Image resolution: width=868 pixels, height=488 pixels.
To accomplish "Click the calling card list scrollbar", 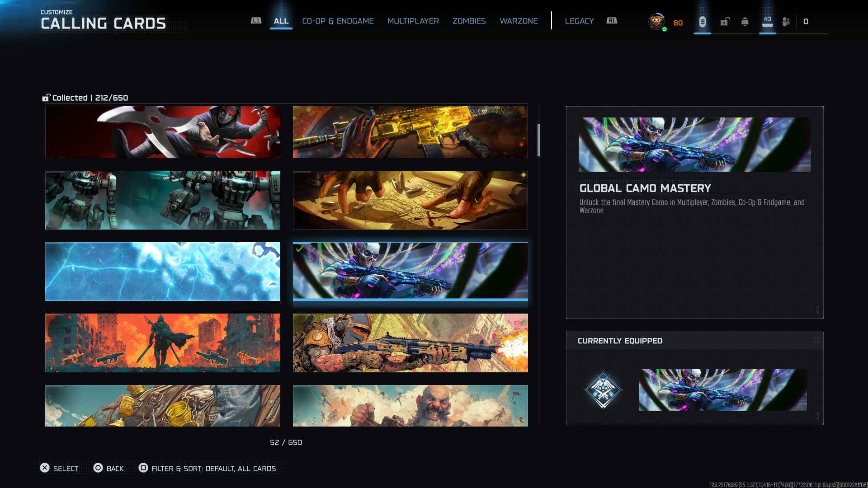I will pos(538,140).
